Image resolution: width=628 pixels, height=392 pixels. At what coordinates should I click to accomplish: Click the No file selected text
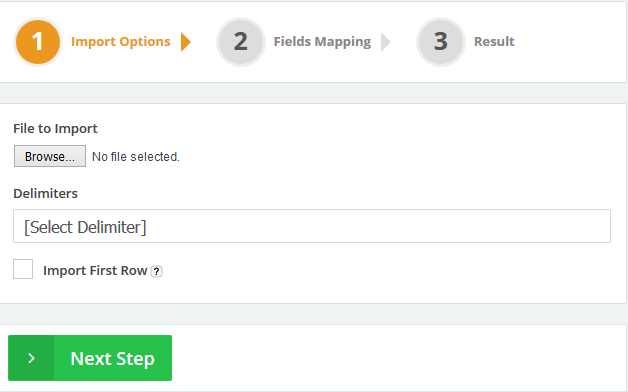pos(136,157)
